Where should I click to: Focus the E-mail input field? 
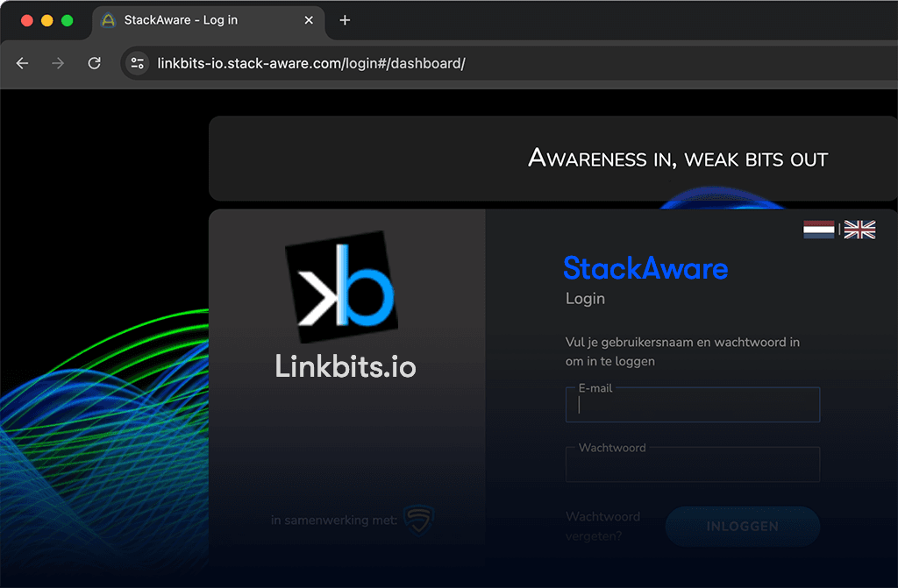693,405
